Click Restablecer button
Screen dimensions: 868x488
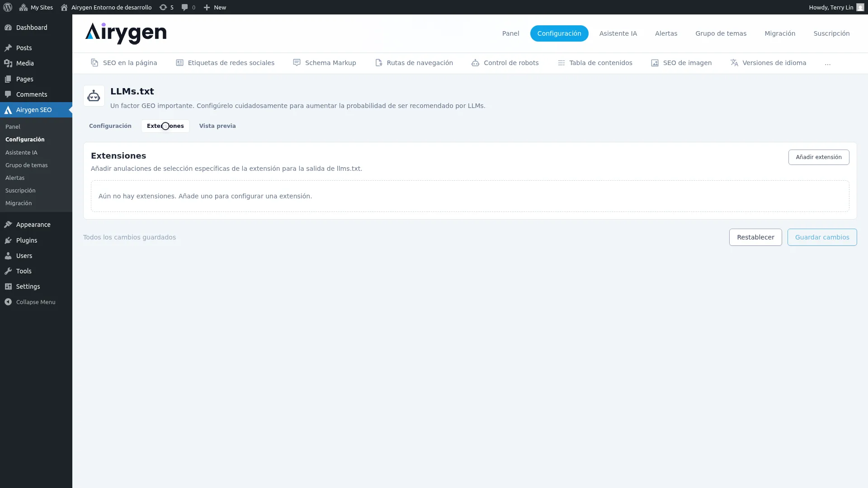[x=755, y=237]
